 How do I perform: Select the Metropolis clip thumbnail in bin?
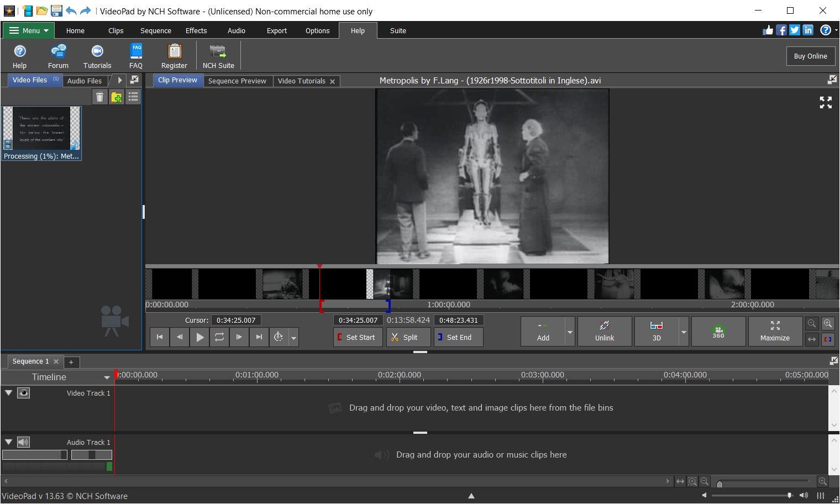pos(41,129)
